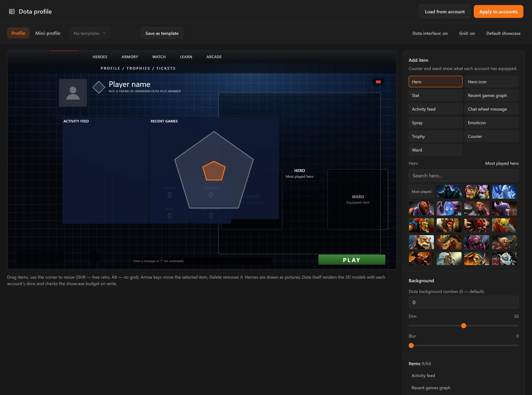532x395 pixels.
Task: Reset to Default showcase
Action: pyautogui.click(x=503, y=33)
